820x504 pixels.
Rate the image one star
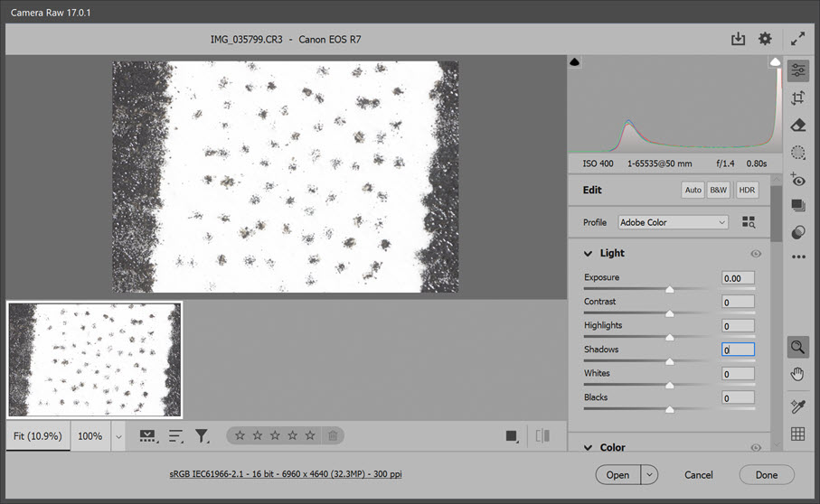(240, 435)
